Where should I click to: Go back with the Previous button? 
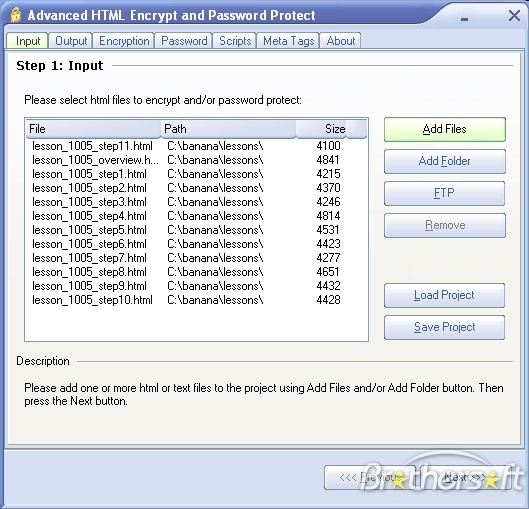(x=369, y=477)
